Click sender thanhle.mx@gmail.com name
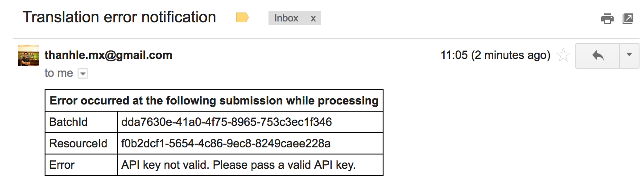This screenshot has width=644, height=192. click(108, 55)
